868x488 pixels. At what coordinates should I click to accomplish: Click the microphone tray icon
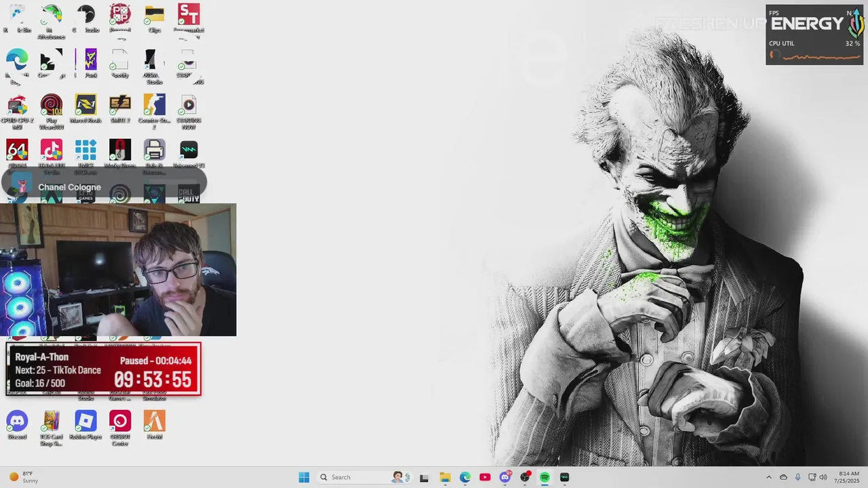pyautogui.click(x=797, y=477)
